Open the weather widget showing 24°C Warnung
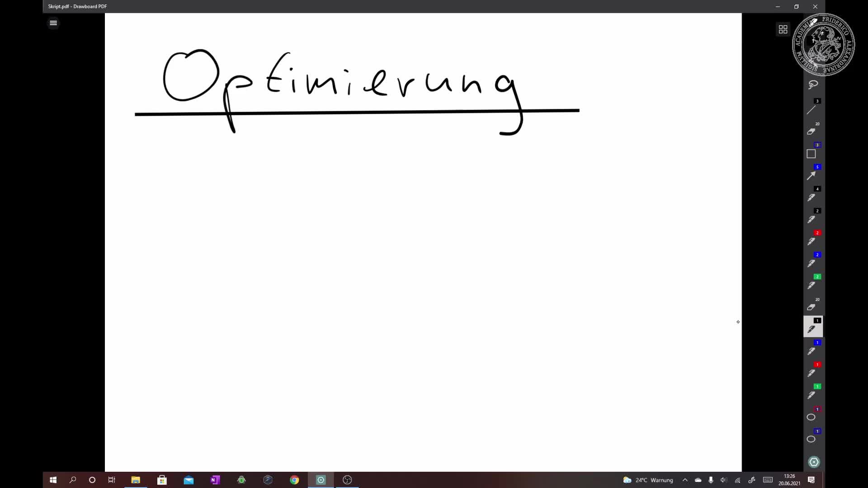868x488 pixels. pos(646,480)
